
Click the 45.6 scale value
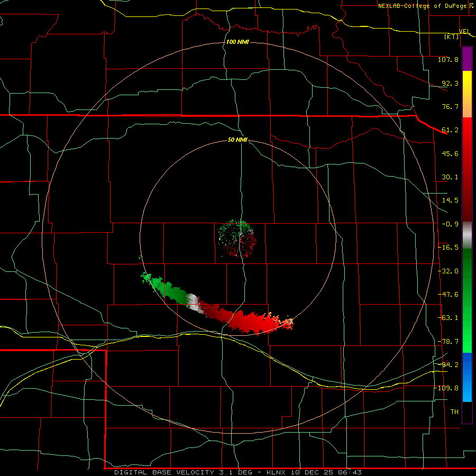[x=450, y=153]
